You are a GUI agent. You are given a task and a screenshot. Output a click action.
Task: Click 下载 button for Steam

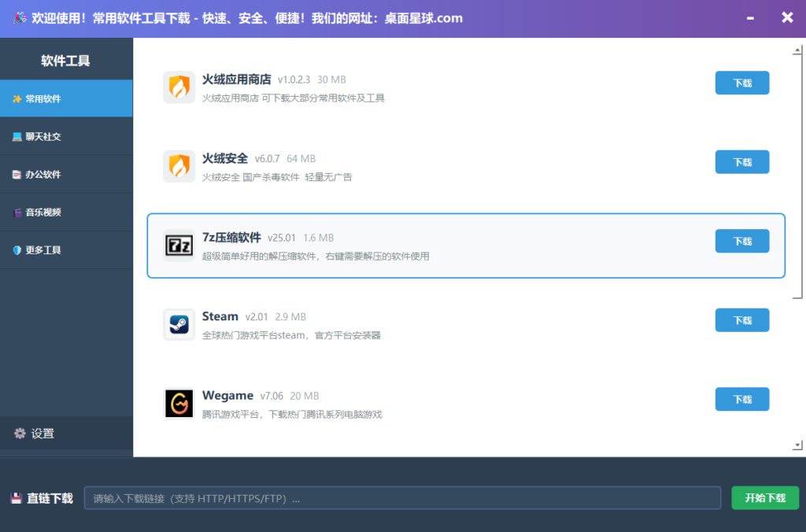(x=741, y=320)
